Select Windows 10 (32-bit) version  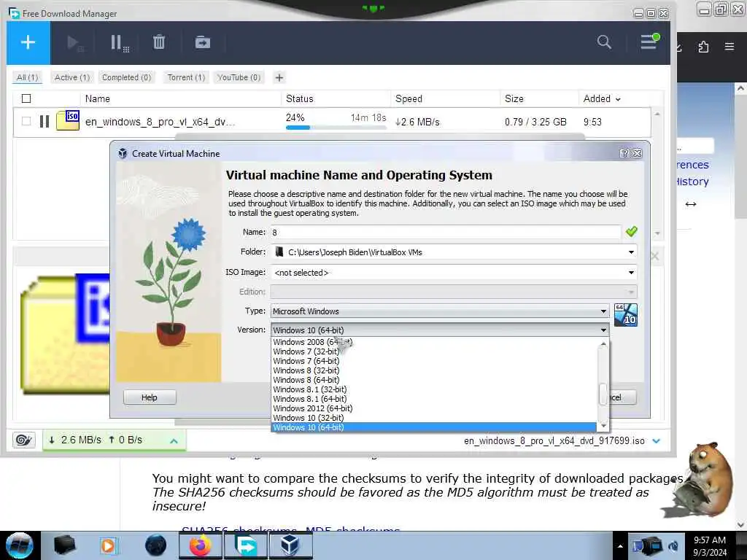pos(309,418)
